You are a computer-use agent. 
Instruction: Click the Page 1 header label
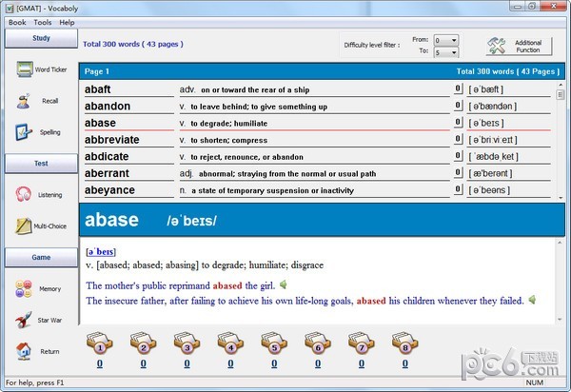[x=97, y=71]
